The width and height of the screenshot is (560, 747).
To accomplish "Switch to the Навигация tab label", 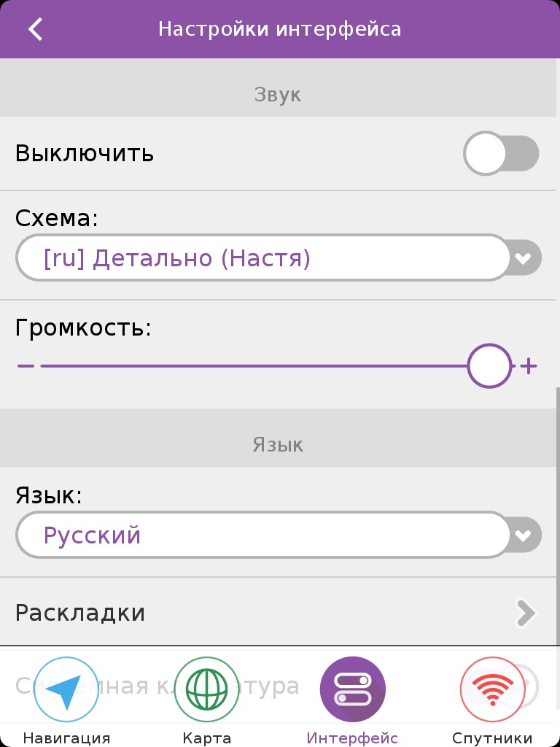I will click(66, 738).
